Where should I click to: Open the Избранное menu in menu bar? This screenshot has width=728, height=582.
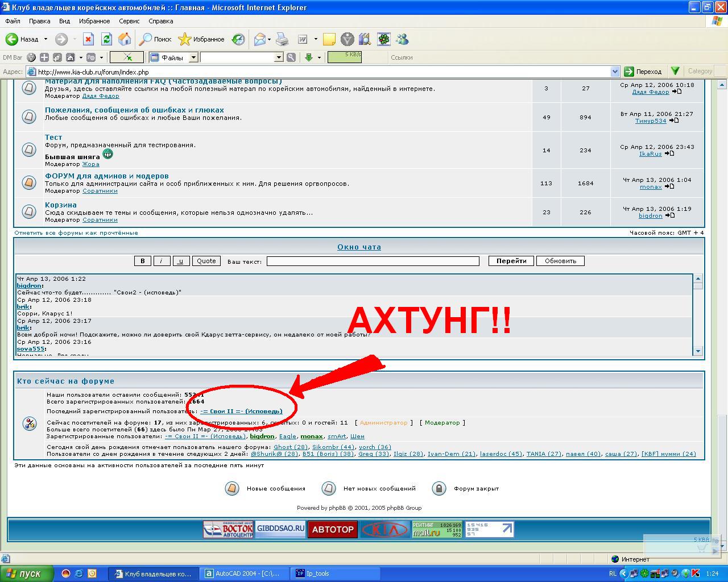(94, 21)
